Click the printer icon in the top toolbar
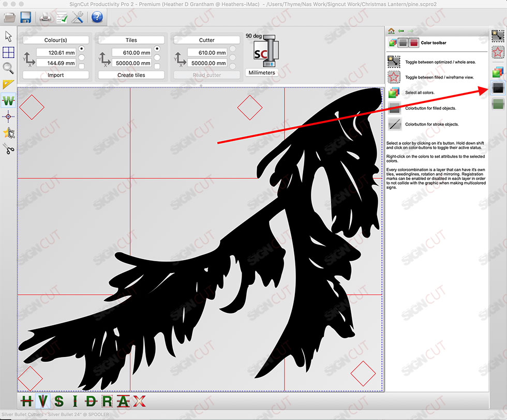The height and width of the screenshot is (420, 507). point(46,17)
